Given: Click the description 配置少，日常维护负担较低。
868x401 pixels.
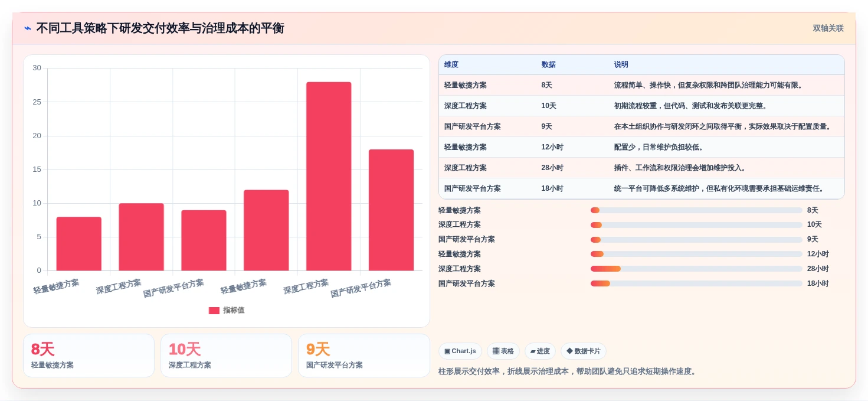Looking at the screenshot, I should click(659, 147).
